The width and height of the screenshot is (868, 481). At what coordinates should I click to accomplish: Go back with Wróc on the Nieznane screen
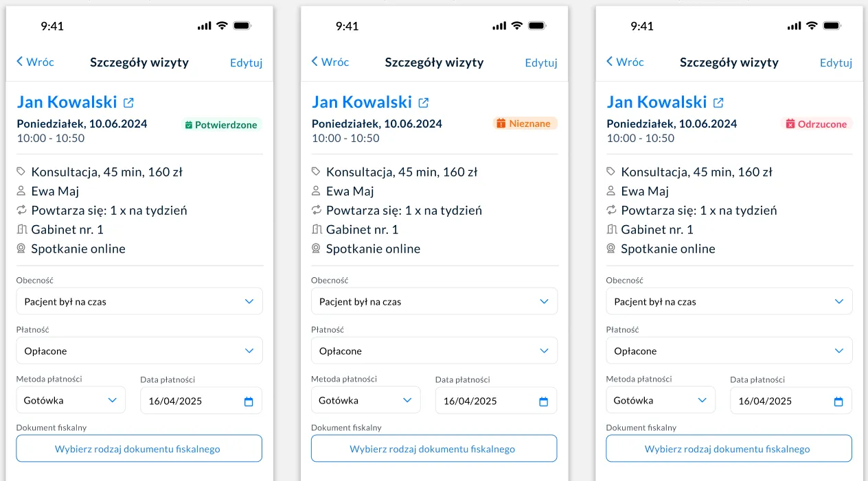[330, 62]
